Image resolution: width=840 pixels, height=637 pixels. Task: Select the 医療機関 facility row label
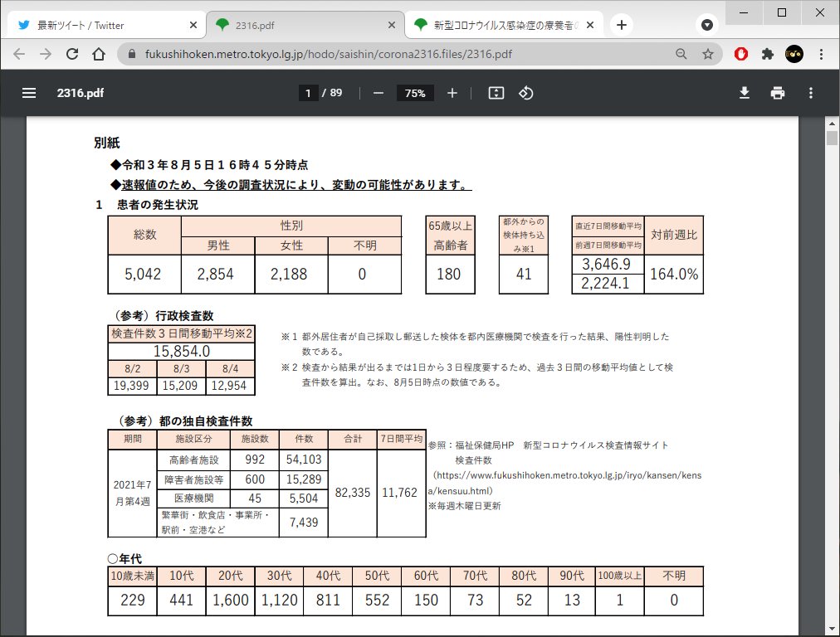tap(194, 498)
